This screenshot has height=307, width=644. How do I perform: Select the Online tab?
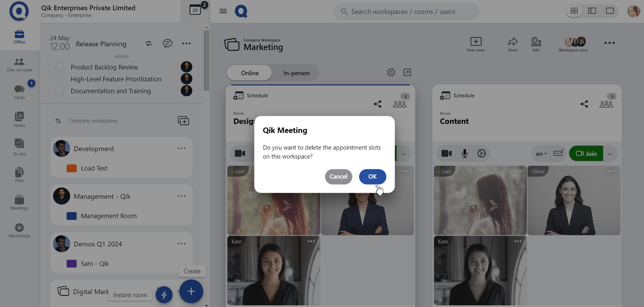click(x=250, y=73)
